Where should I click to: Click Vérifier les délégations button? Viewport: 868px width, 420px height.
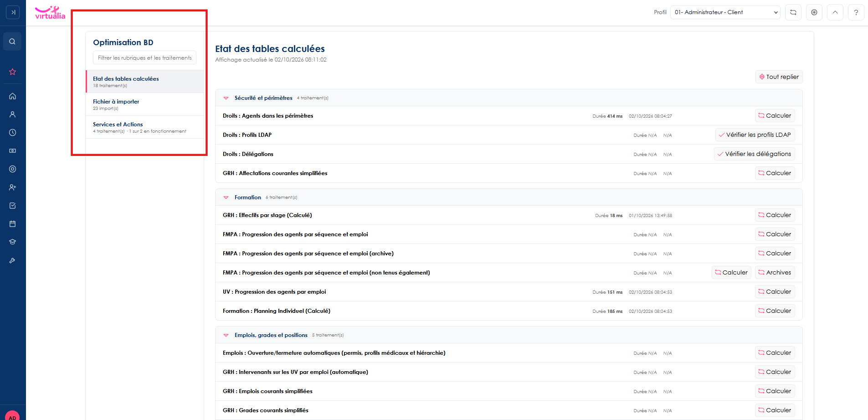754,154
